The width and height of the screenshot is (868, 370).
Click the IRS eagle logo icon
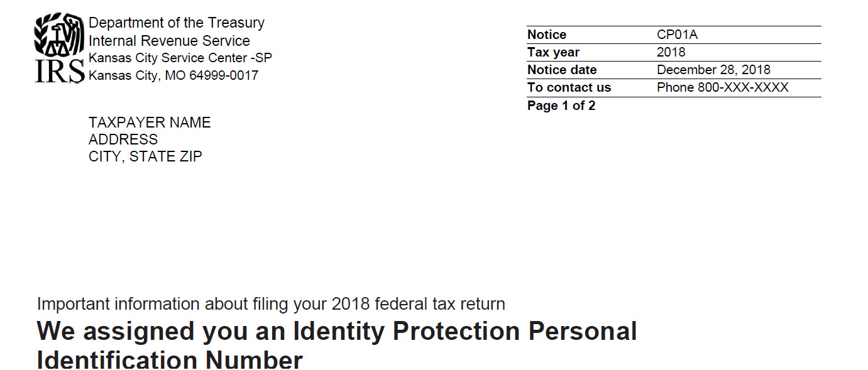[59, 36]
